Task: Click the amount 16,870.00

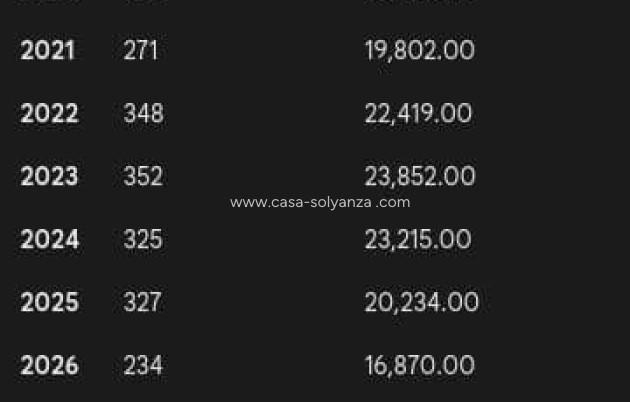Action: point(420,365)
